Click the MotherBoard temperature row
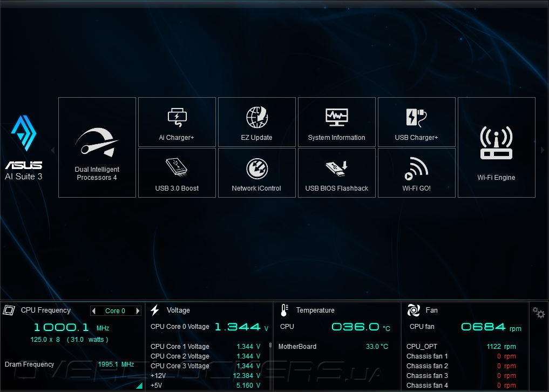This screenshot has height=392, width=549. click(x=333, y=347)
